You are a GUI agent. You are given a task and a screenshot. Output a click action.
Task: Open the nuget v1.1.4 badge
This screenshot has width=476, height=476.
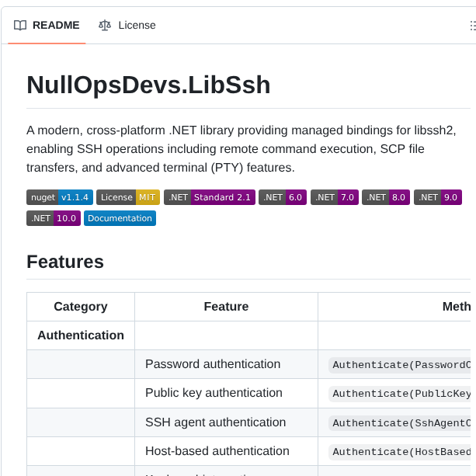coord(60,197)
